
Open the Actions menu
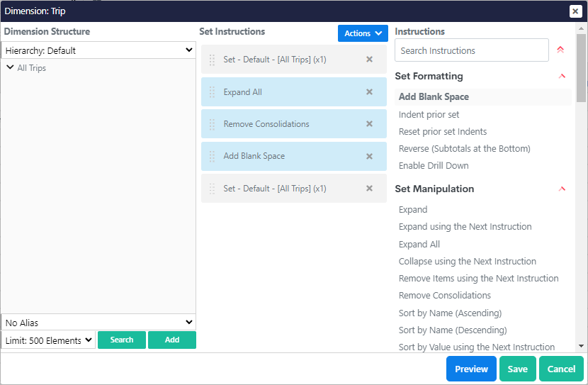[363, 33]
